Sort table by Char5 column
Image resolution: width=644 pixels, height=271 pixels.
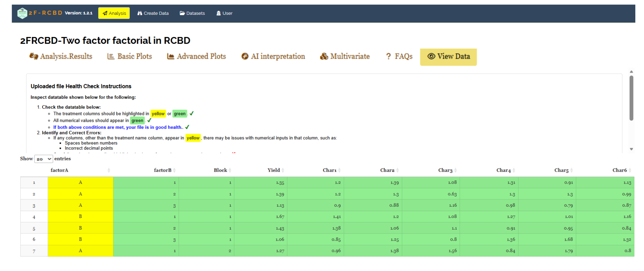pyautogui.click(x=547, y=170)
